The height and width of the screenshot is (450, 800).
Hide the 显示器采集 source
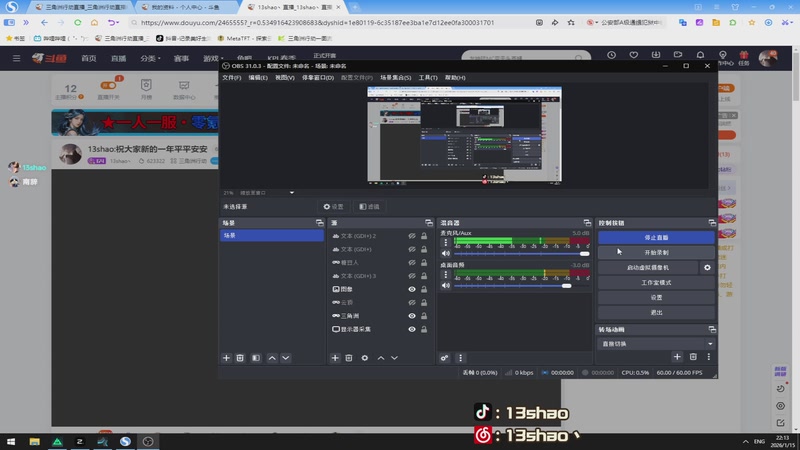click(x=412, y=329)
